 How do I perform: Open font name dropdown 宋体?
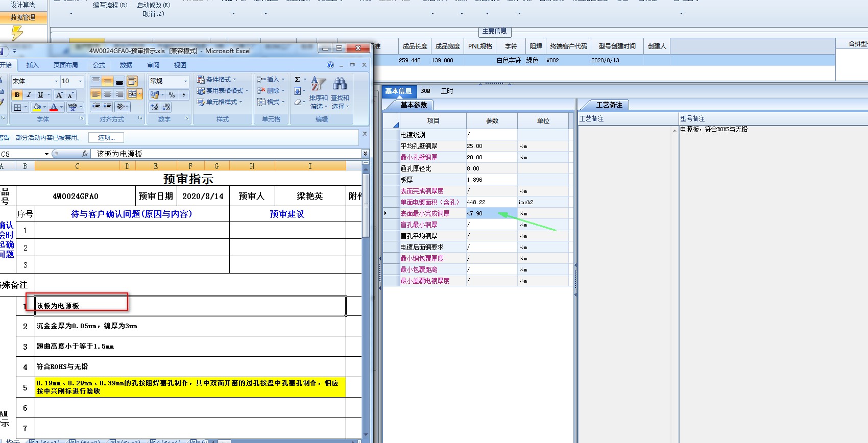pyautogui.click(x=56, y=81)
